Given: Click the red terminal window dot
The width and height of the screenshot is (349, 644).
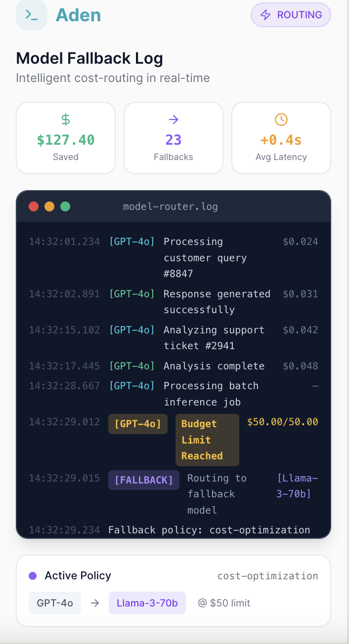Looking at the screenshot, I should (34, 206).
